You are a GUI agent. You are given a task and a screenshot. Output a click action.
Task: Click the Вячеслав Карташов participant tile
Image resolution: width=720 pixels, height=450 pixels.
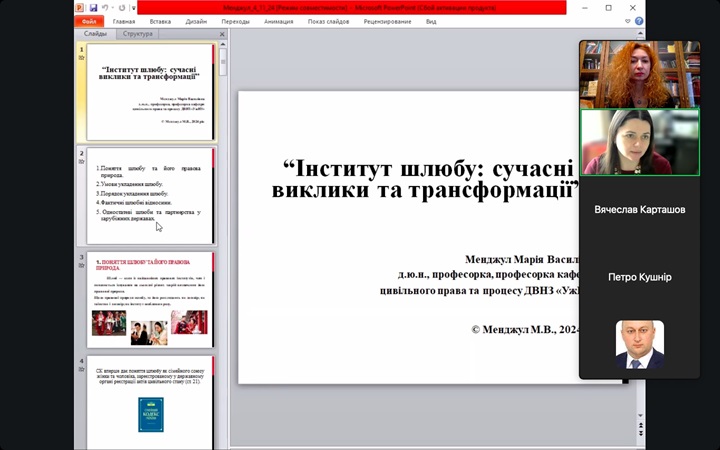pyautogui.click(x=640, y=210)
